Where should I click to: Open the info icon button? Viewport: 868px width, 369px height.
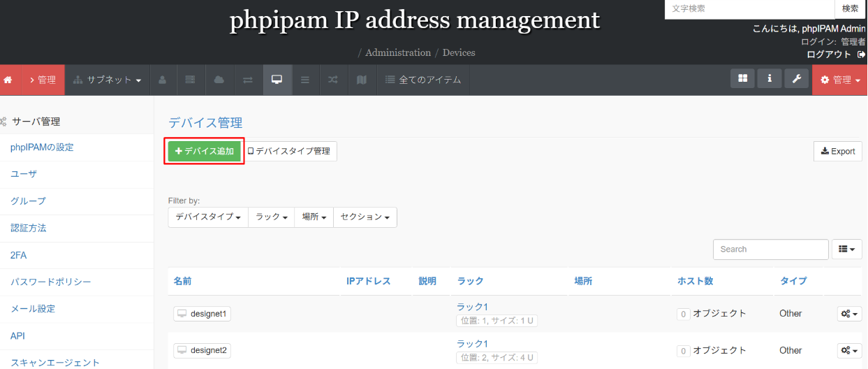(770, 78)
